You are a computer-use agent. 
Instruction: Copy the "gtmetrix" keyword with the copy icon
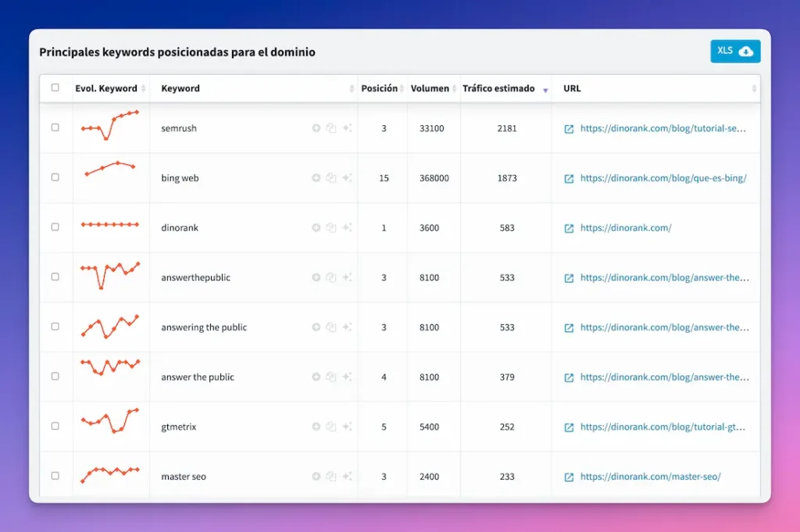click(x=331, y=427)
